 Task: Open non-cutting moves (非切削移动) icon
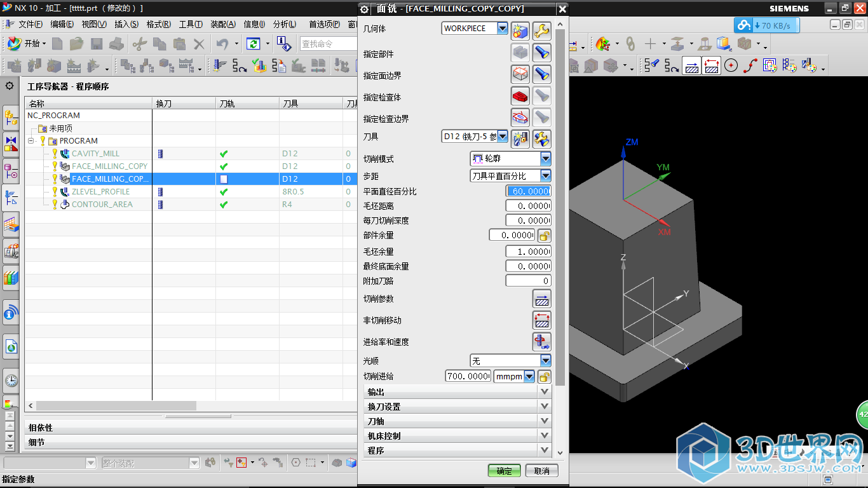point(541,320)
